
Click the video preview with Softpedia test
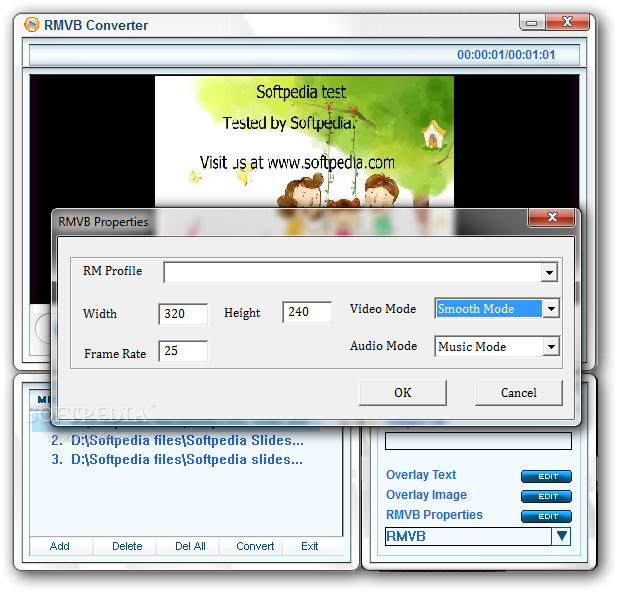304,141
